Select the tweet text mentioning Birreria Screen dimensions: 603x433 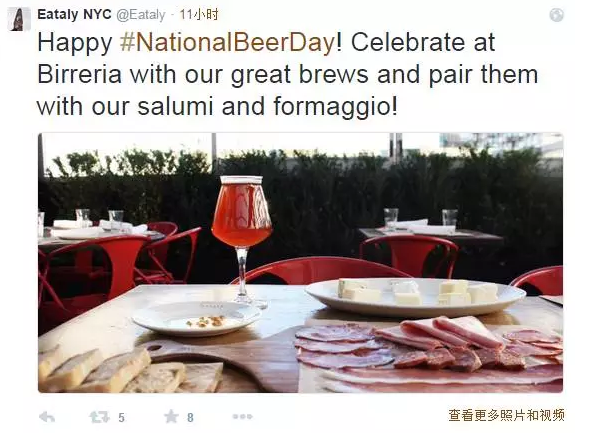(x=287, y=74)
